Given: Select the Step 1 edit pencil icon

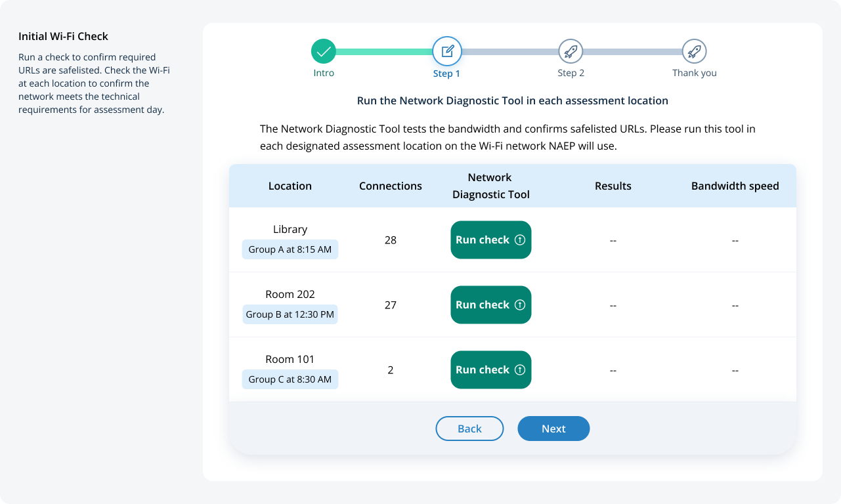Looking at the screenshot, I should pos(447,51).
